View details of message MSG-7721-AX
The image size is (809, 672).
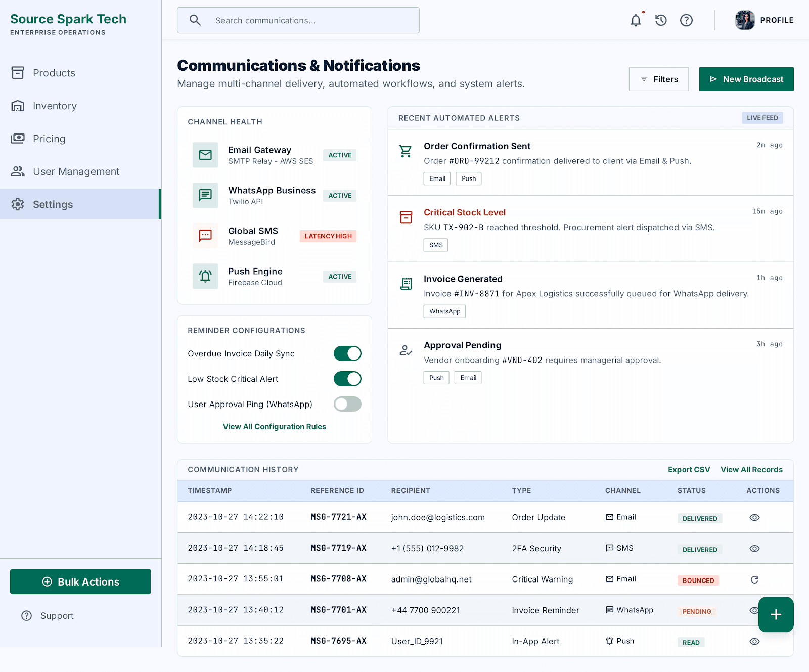click(x=754, y=517)
